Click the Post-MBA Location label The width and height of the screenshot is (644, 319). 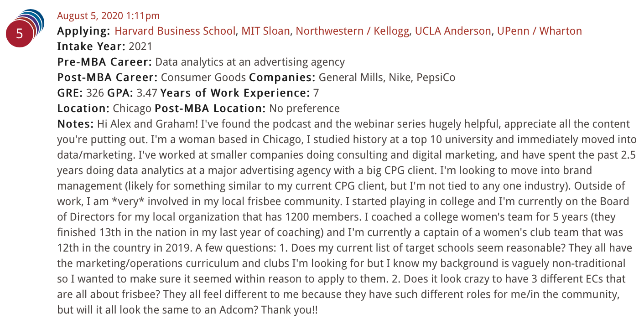click(x=210, y=108)
